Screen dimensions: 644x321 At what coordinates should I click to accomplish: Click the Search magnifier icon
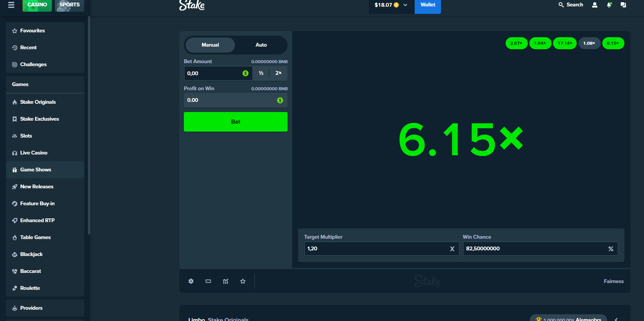point(561,5)
